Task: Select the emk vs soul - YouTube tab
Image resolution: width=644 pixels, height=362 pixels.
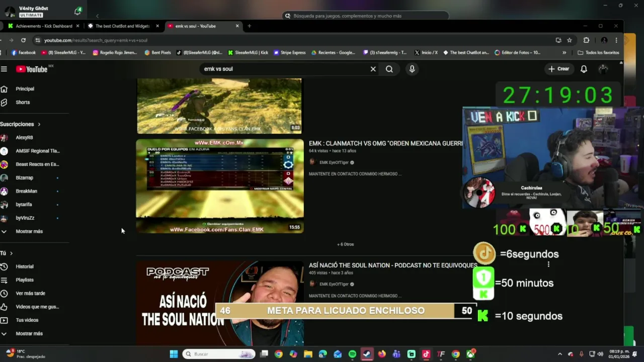Action: click(x=195, y=26)
